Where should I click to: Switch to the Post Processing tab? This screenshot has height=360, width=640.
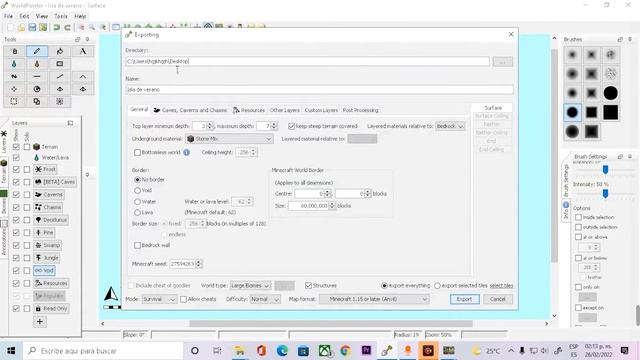click(360, 110)
